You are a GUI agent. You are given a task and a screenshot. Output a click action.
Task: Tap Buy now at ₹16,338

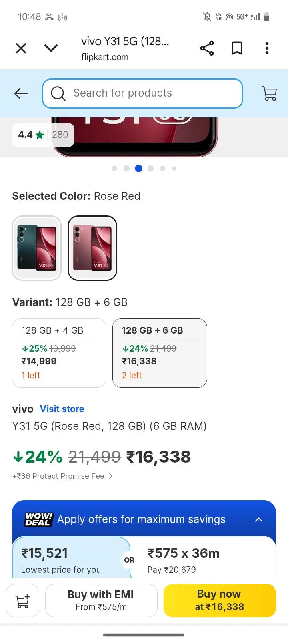(219, 600)
